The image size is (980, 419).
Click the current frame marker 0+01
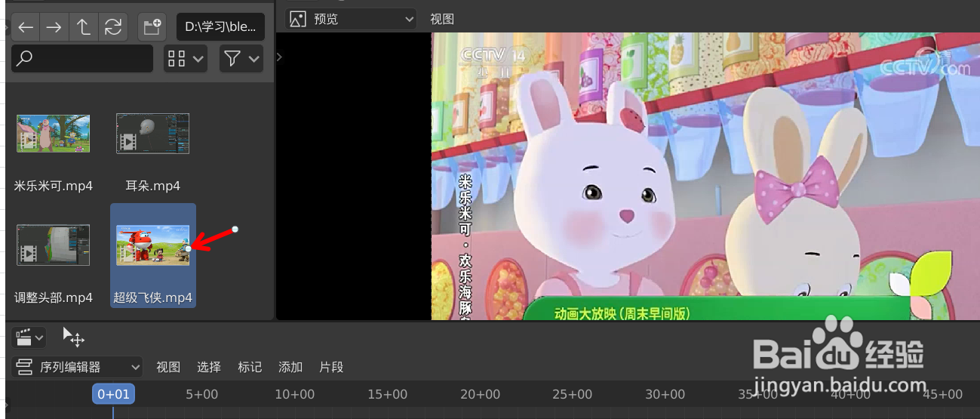[113, 394]
